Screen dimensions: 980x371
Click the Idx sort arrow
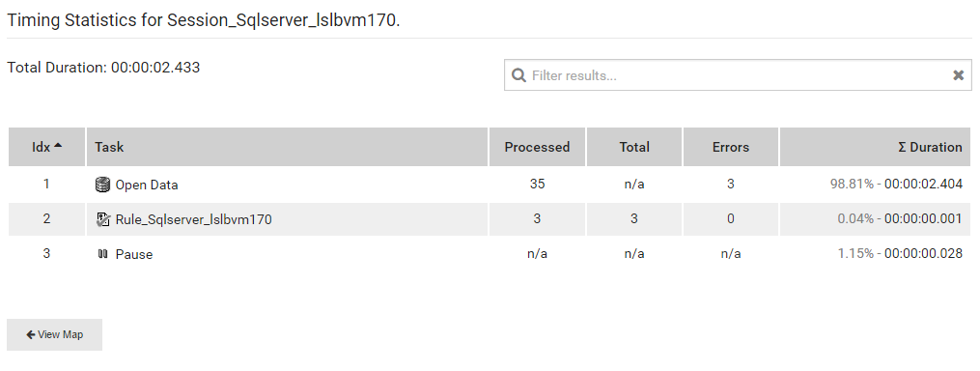click(x=58, y=145)
